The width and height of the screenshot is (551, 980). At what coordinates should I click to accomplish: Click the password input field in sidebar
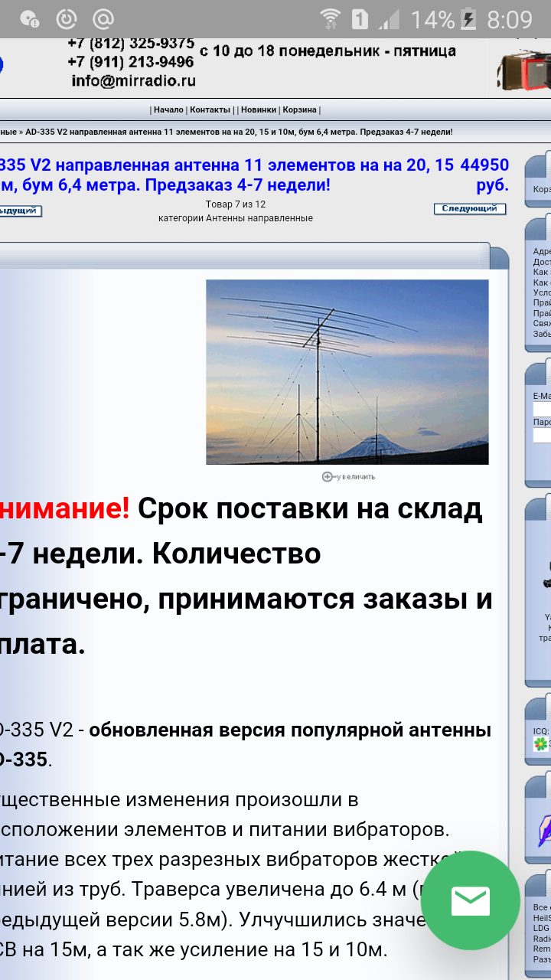542,435
